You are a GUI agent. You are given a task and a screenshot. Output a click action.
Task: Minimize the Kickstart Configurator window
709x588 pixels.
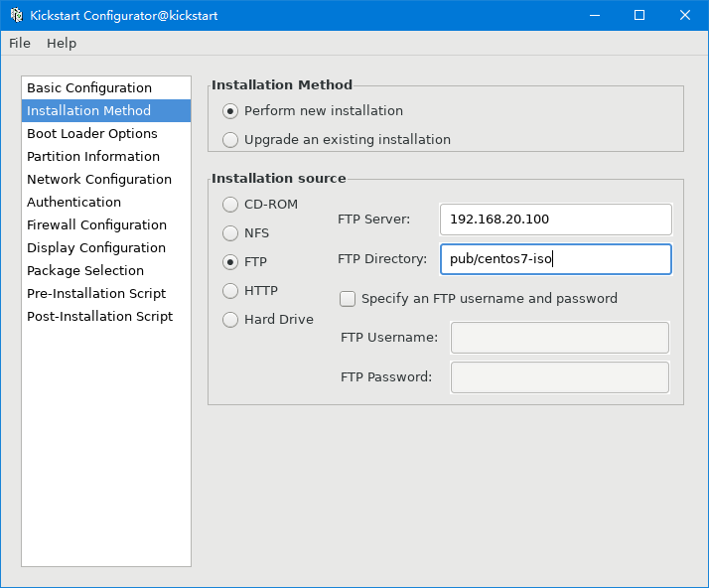click(595, 15)
